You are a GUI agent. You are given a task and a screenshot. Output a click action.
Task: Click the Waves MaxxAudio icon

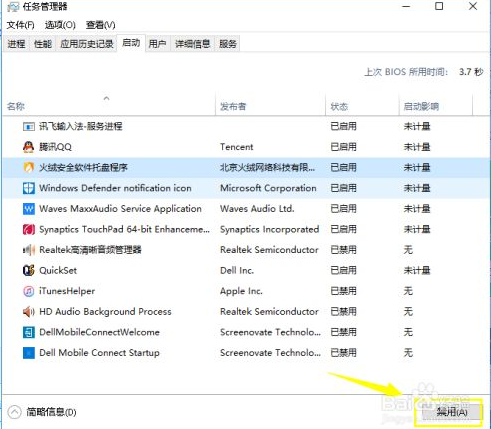click(29, 209)
